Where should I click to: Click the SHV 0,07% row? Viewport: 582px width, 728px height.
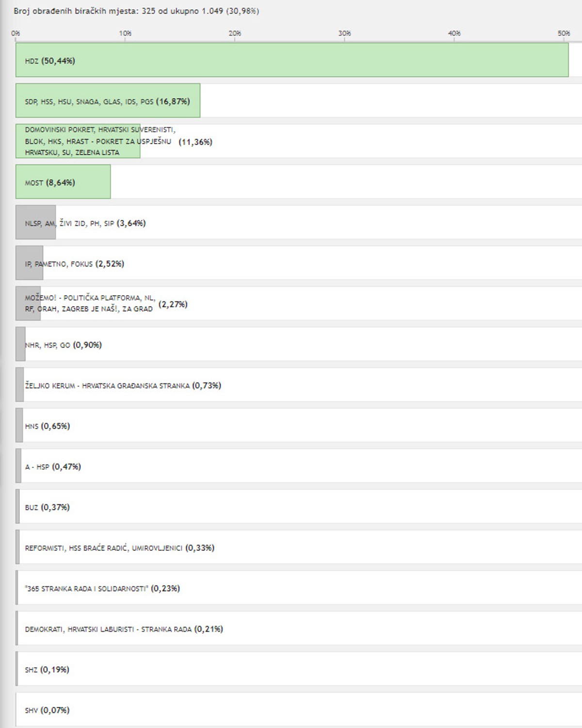point(299,710)
